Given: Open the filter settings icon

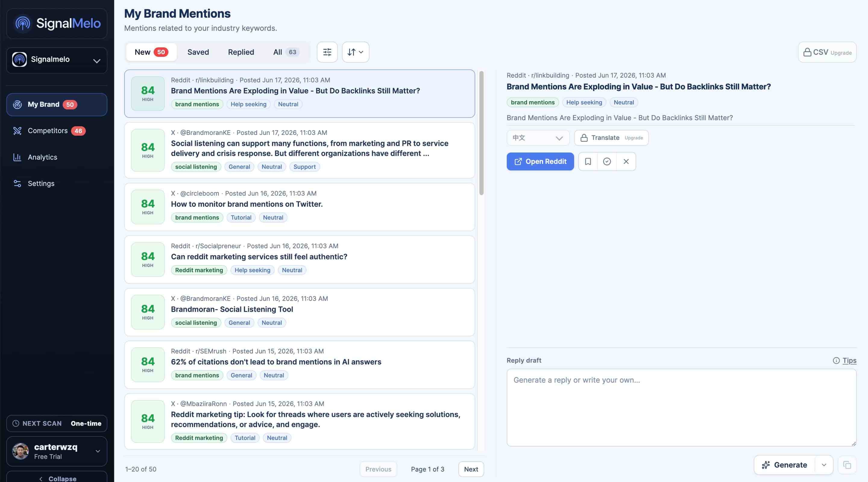Looking at the screenshot, I should click(327, 52).
